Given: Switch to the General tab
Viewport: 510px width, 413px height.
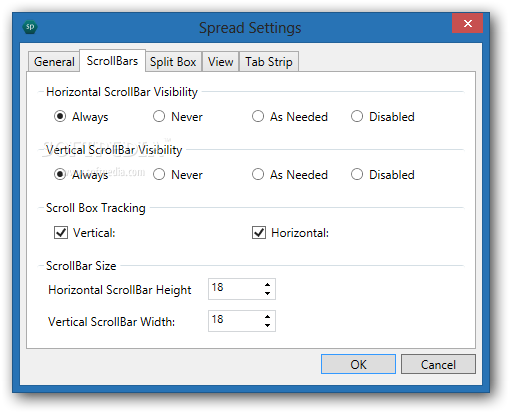Looking at the screenshot, I should coord(54,62).
